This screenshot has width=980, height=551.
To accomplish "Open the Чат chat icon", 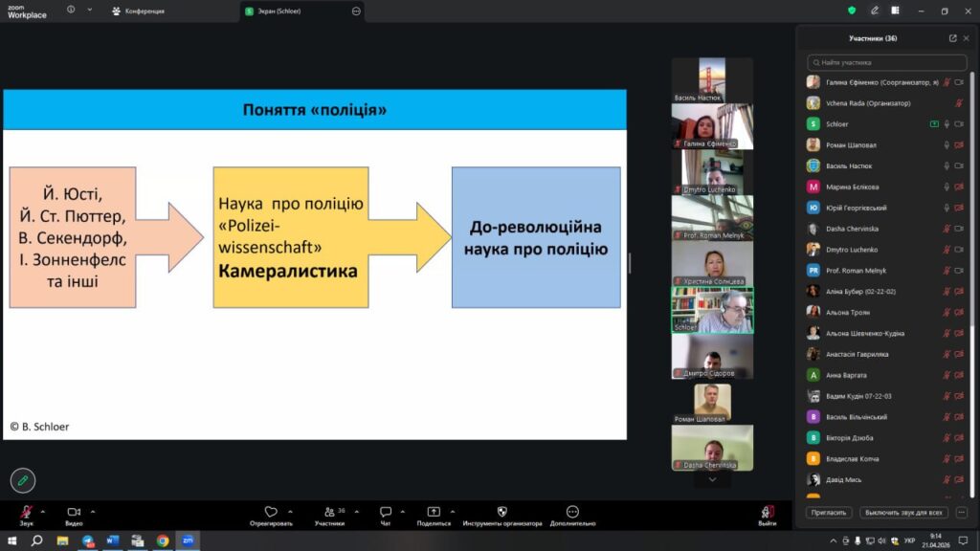I will point(385,512).
